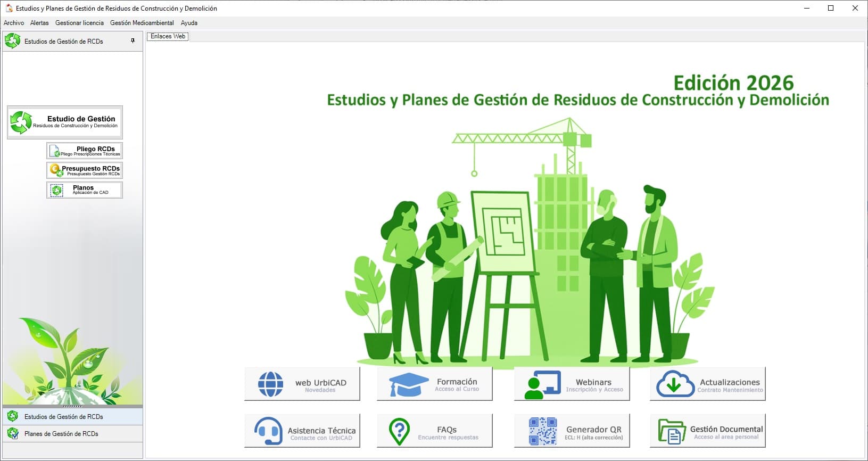Click the Webinars presenter icon
Viewport: 868px width, 461px height.
[x=542, y=385]
